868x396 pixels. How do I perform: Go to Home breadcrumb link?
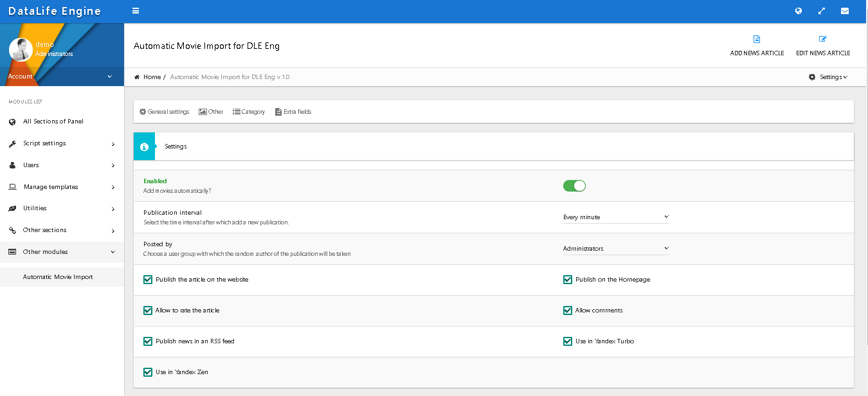(x=152, y=77)
